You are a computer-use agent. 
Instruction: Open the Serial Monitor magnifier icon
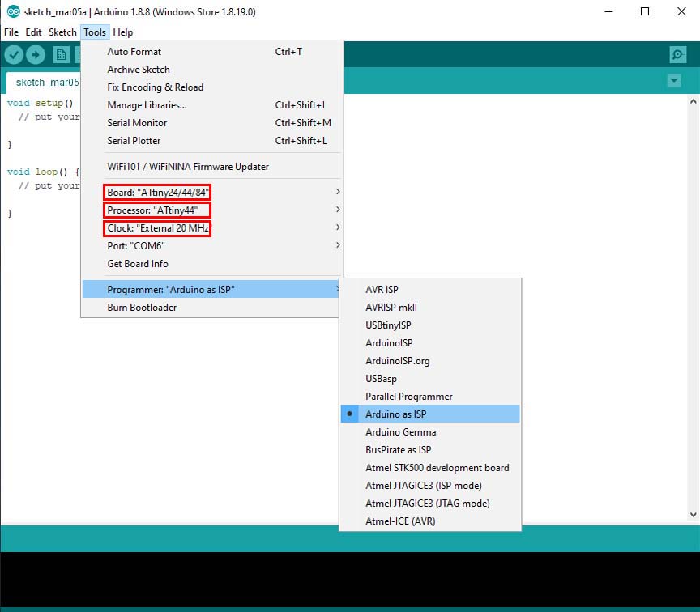(x=677, y=55)
